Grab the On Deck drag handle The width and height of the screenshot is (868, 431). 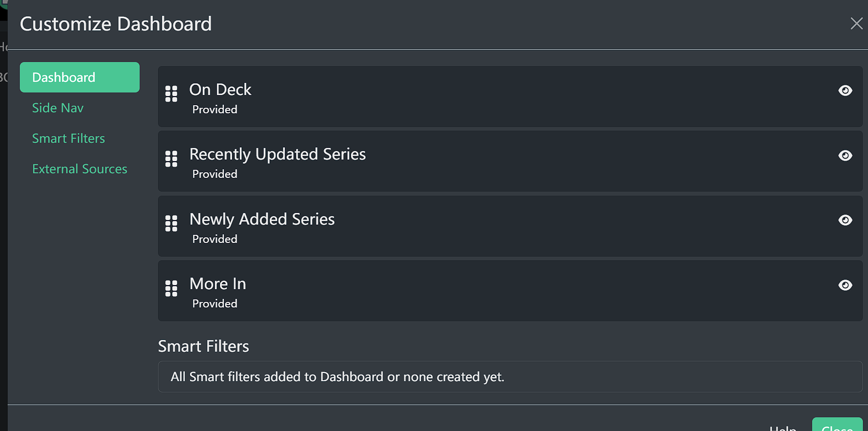[x=171, y=94]
